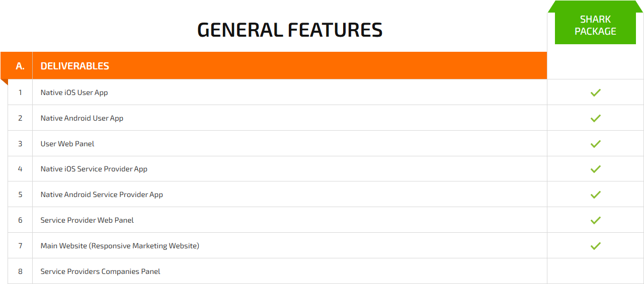Viewport: 644px width, 284px height.
Task: Click the checkmark for Native iOS User App
Action: point(596,92)
